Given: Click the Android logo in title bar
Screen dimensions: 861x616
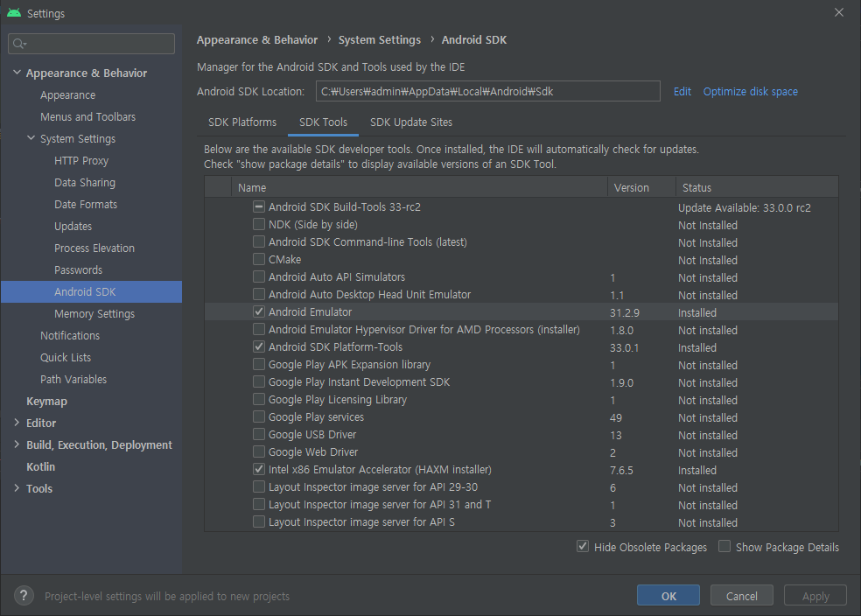Looking at the screenshot, I should (14, 12).
